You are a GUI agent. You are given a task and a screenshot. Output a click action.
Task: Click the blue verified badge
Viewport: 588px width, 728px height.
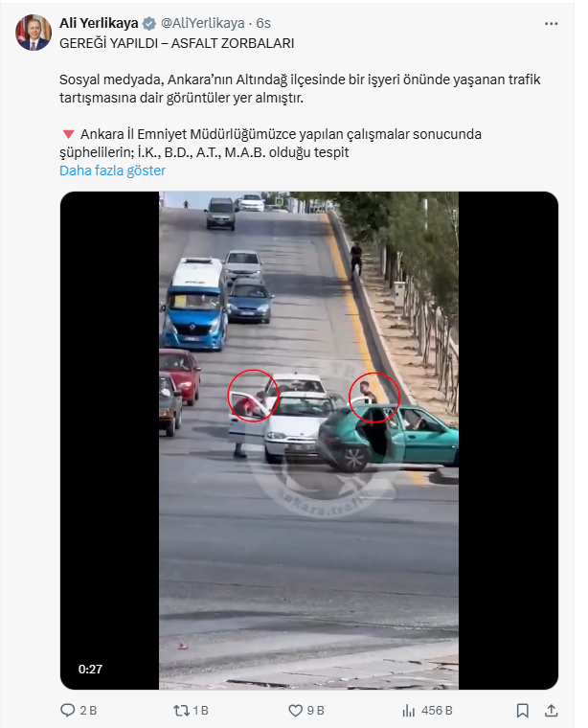149,23
